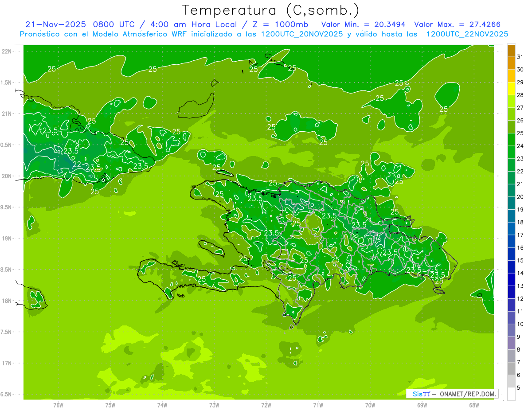Click the '68W' longitude axis label
The image size is (532, 411).
tap(474, 405)
